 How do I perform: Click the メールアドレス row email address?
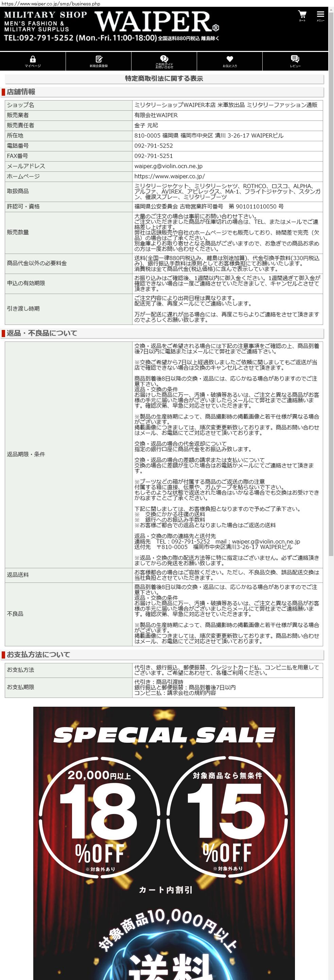[x=168, y=166]
